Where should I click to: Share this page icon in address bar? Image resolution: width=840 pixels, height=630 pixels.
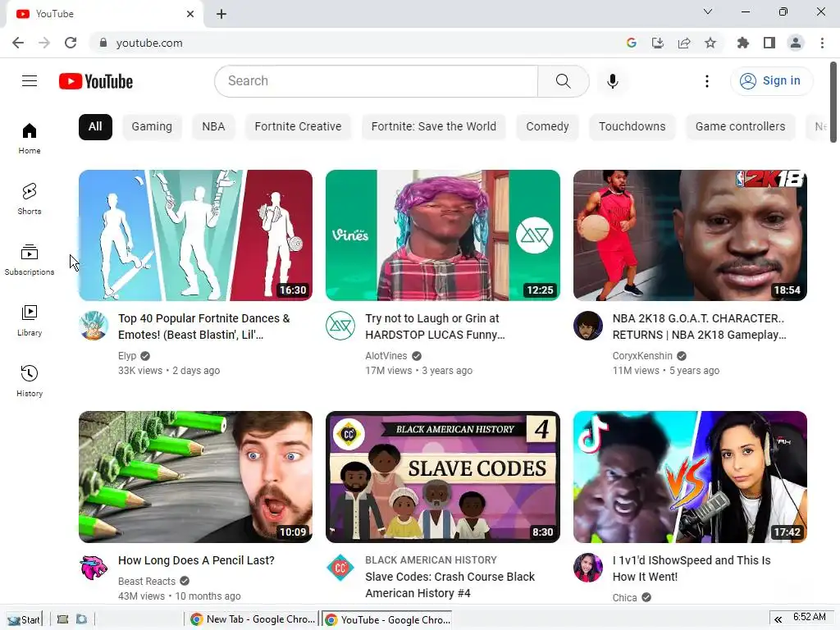pos(683,43)
